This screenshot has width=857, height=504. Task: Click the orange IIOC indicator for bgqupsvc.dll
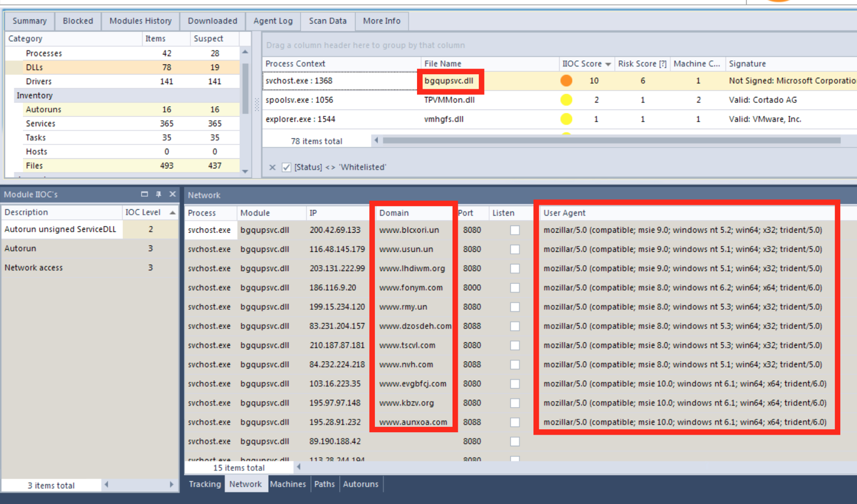pyautogui.click(x=566, y=81)
